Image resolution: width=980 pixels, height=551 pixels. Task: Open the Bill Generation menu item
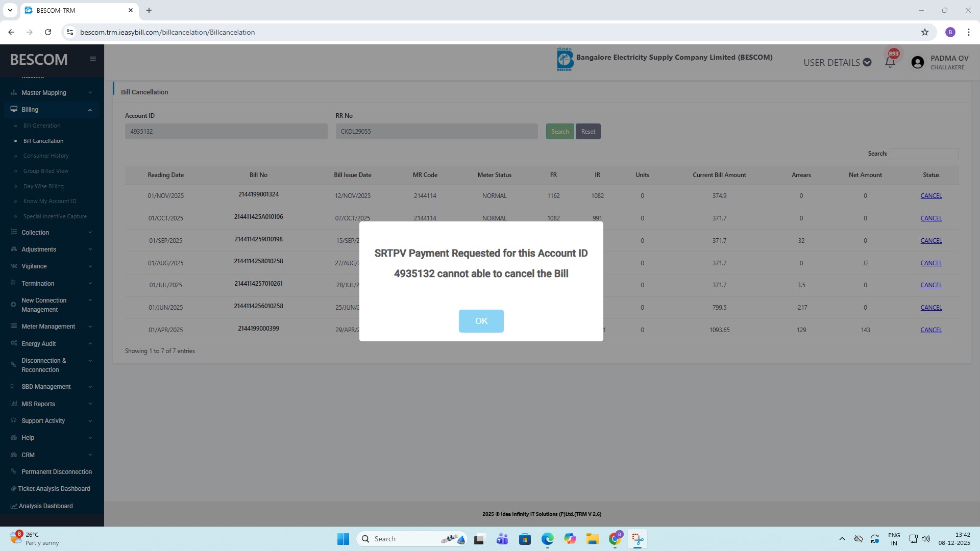pos(42,126)
